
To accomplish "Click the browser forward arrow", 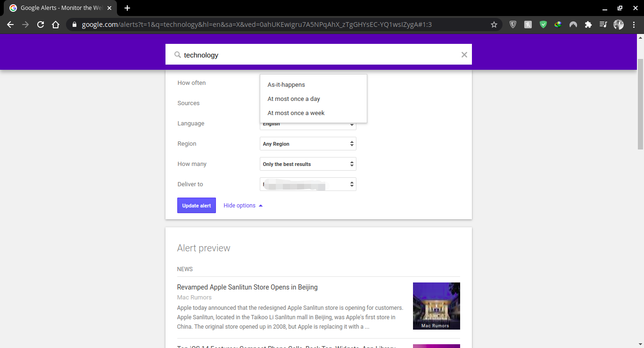I will pos(25,25).
